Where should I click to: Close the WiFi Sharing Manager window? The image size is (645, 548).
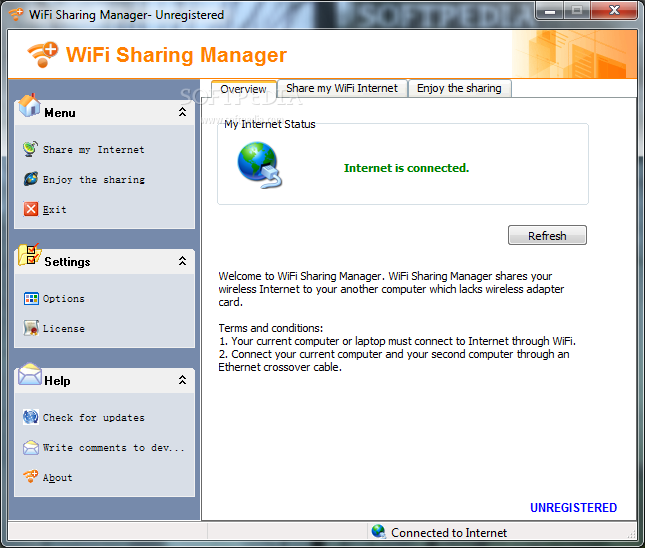(614, 10)
